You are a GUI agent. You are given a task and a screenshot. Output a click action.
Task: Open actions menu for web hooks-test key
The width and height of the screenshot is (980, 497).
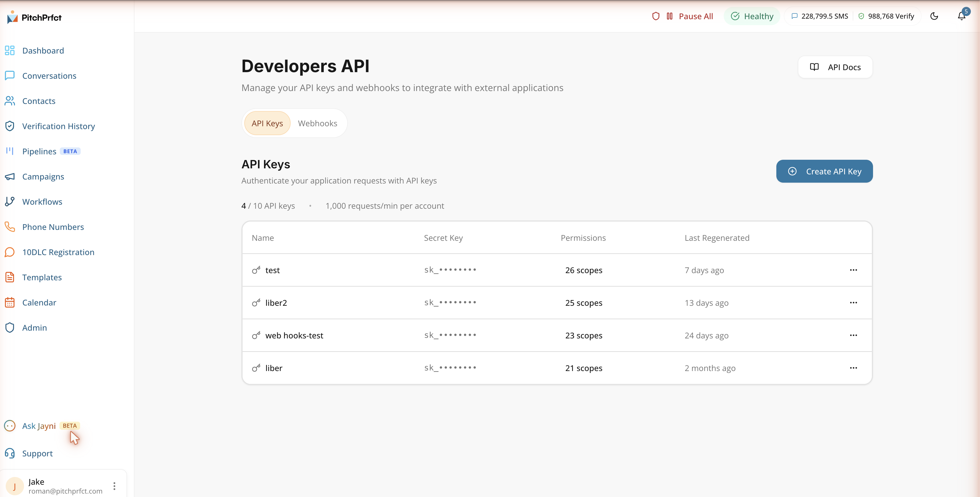click(x=853, y=335)
